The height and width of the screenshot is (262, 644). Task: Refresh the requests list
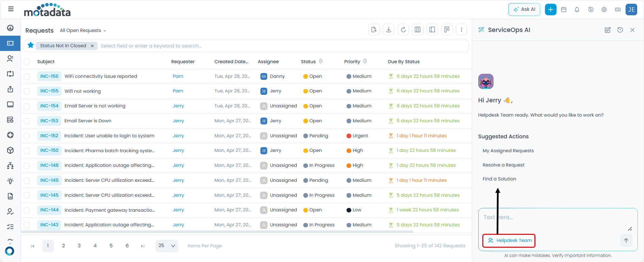click(403, 30)
